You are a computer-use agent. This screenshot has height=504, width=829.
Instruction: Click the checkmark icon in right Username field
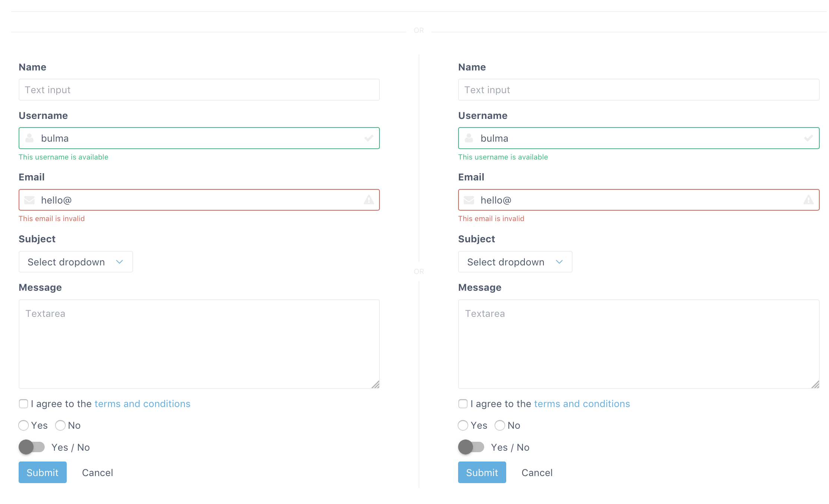808,138
